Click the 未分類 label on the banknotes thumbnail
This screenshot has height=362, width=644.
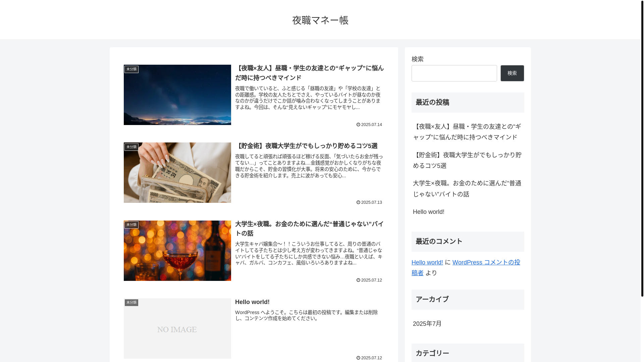tap(131, 147)
